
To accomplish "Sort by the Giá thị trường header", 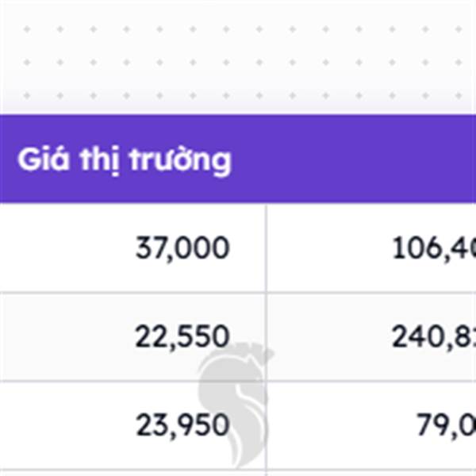I will tap(125, 159).
